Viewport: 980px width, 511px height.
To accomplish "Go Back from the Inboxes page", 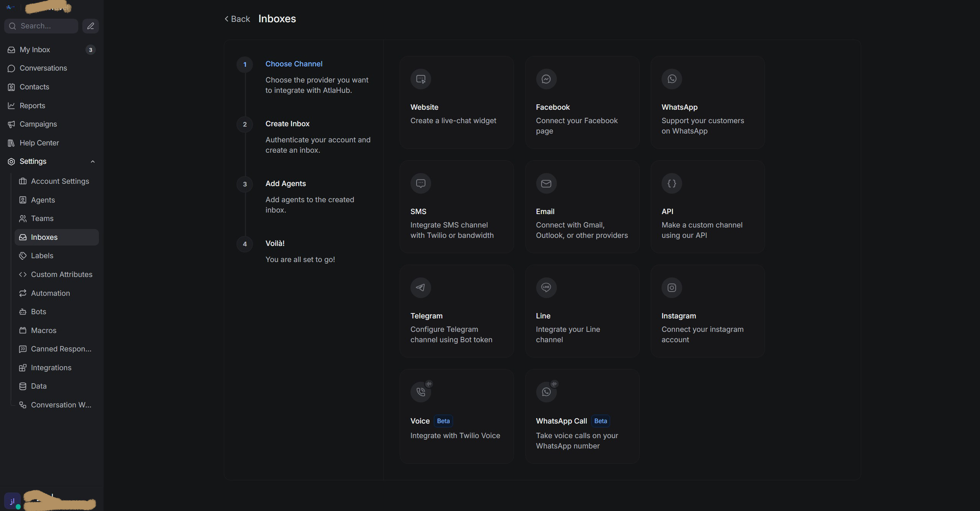I will (237, 19).
